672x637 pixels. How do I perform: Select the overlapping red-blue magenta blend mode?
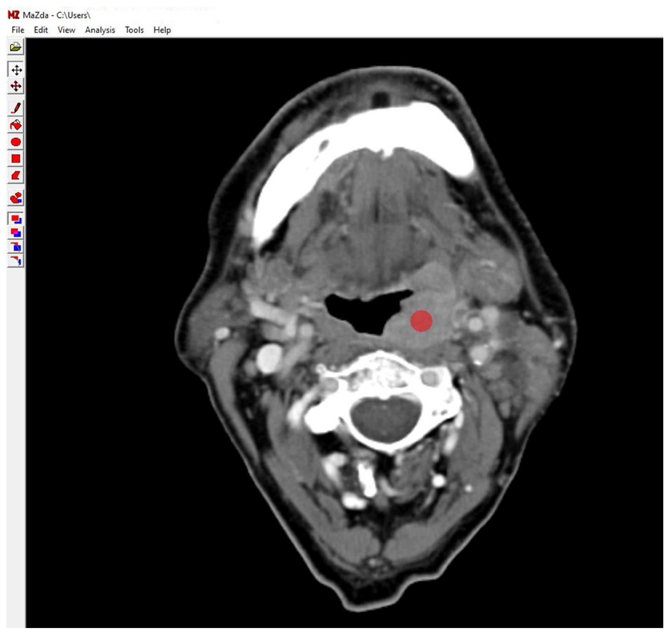tap(16, 233)
